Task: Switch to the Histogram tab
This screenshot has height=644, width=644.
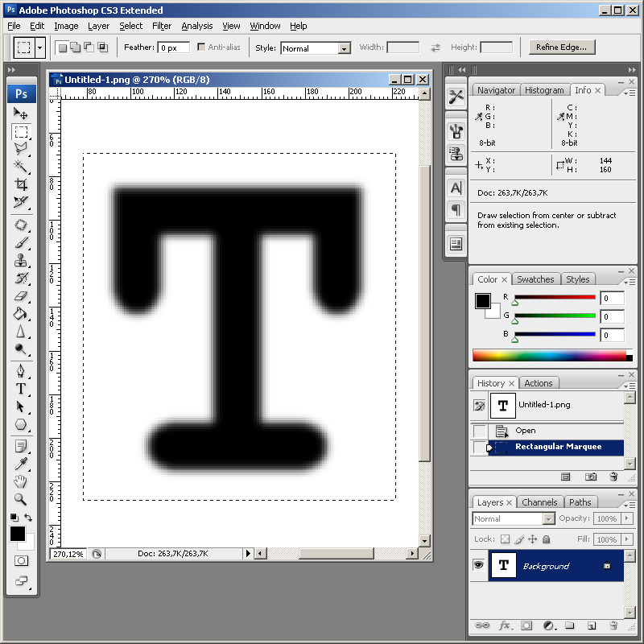Action: coord(544,90)
